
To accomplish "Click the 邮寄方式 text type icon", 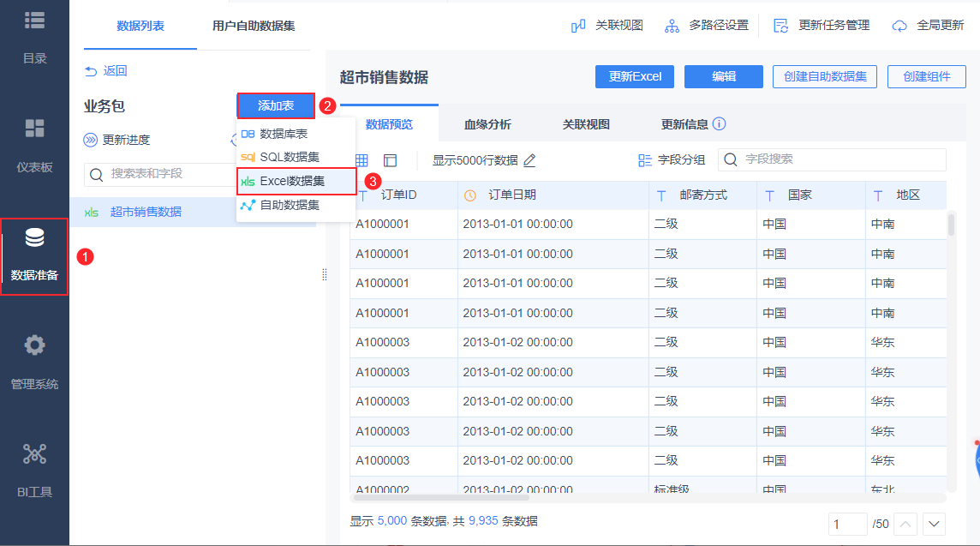I will [x=661, y=195].
